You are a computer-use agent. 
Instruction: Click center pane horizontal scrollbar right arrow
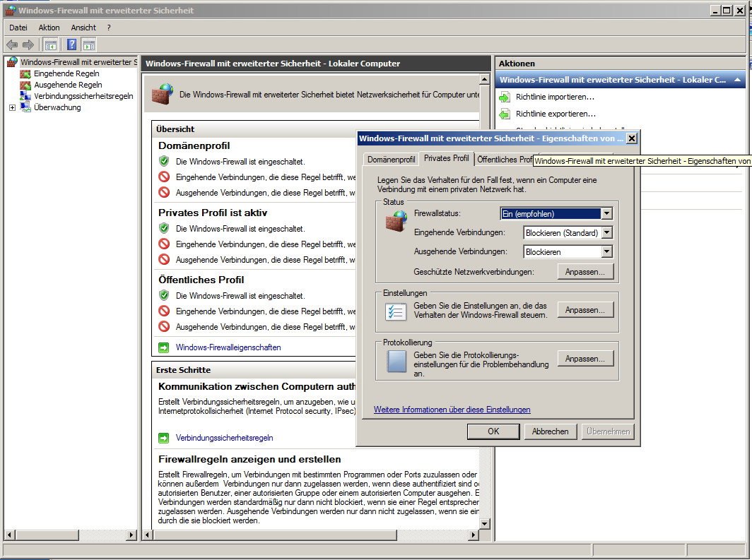tap(474, 535)
